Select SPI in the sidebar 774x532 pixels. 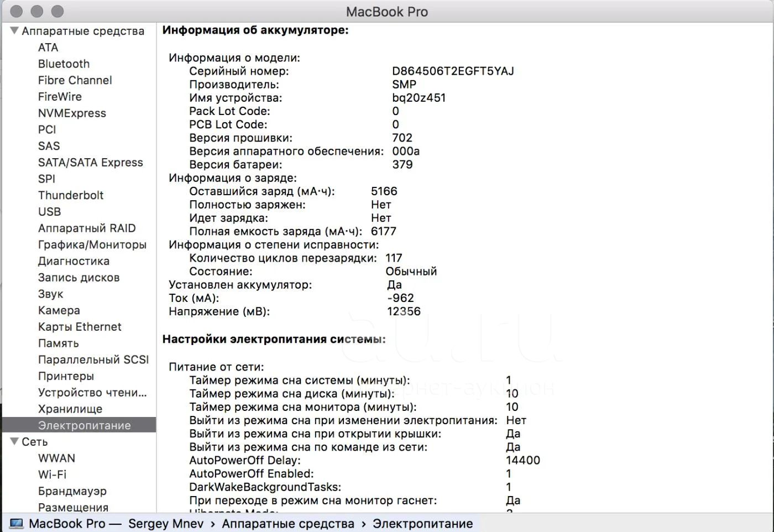[46, 179]
